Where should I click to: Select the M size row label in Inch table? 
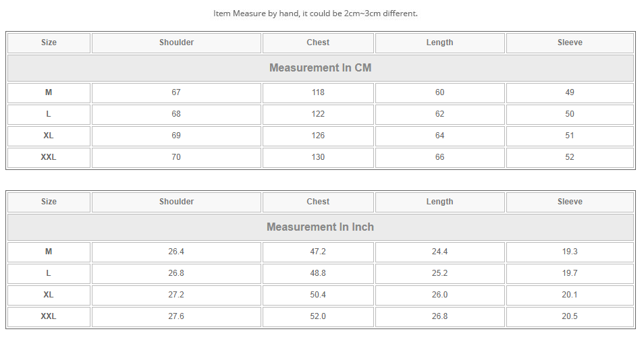(x=49, y=252)
